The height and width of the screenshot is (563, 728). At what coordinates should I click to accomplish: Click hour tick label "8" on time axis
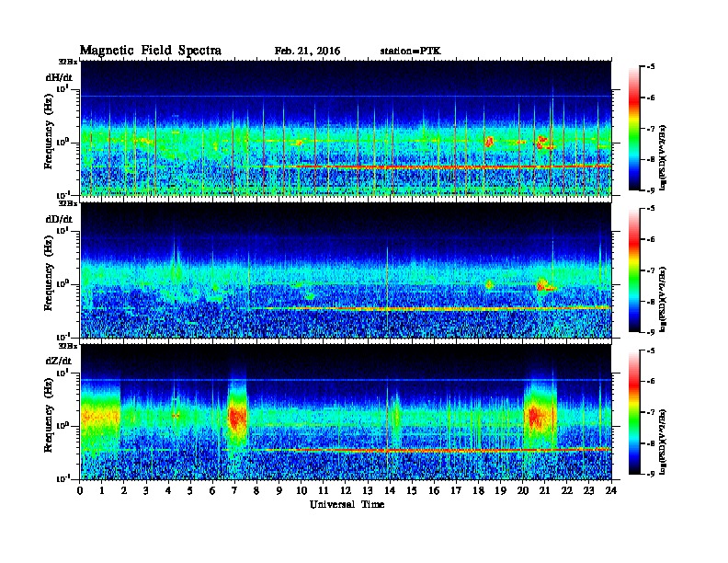pos(256,490)
